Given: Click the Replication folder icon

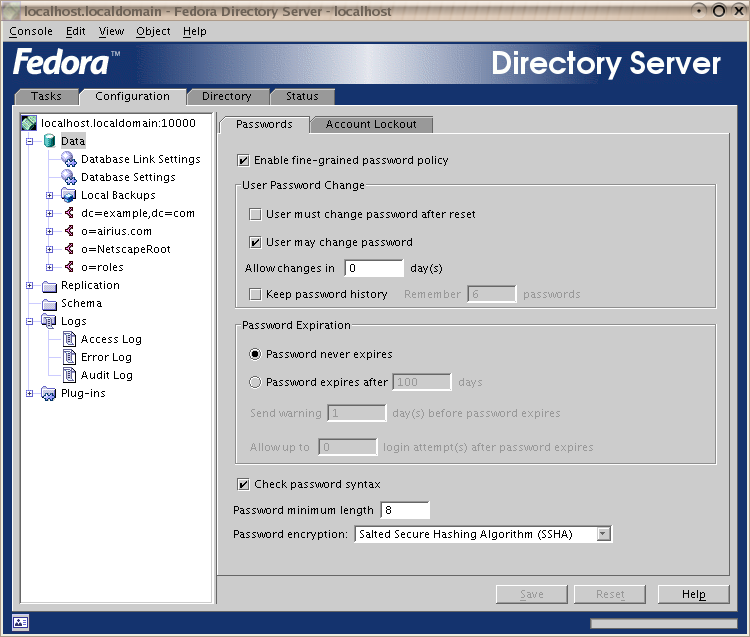Looking at the screenshot, I should pyautogui.click(x=49, y=286).
